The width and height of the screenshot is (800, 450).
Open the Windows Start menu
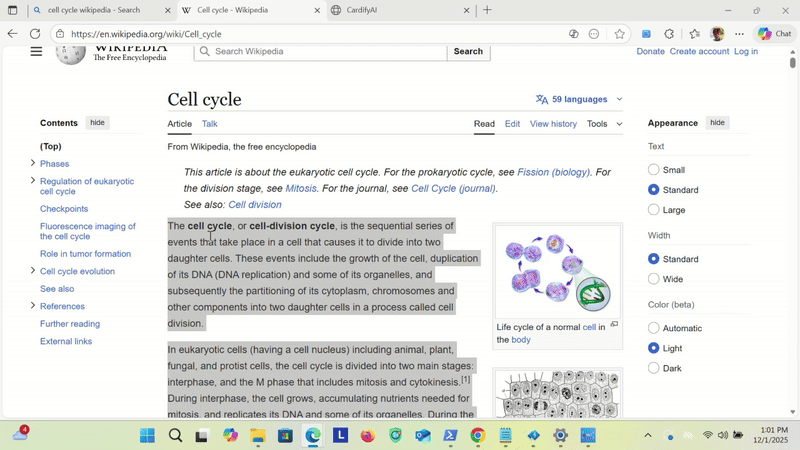(x=147, y=435)
